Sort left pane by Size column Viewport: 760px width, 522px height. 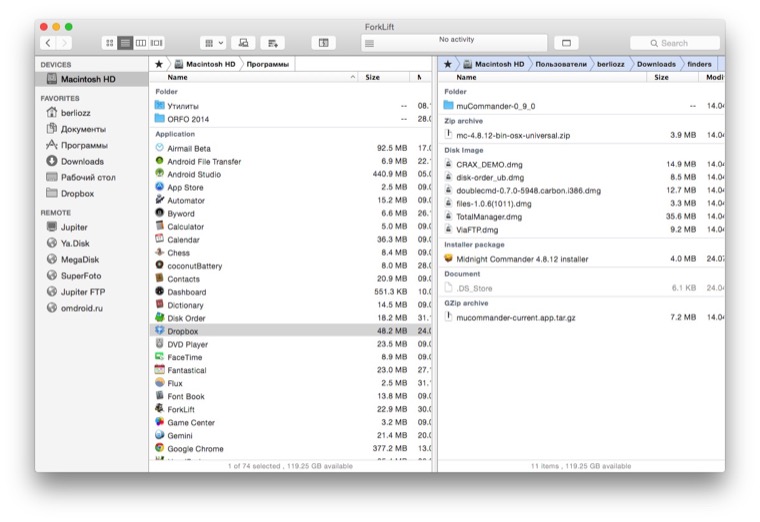[x=384, y=77]
